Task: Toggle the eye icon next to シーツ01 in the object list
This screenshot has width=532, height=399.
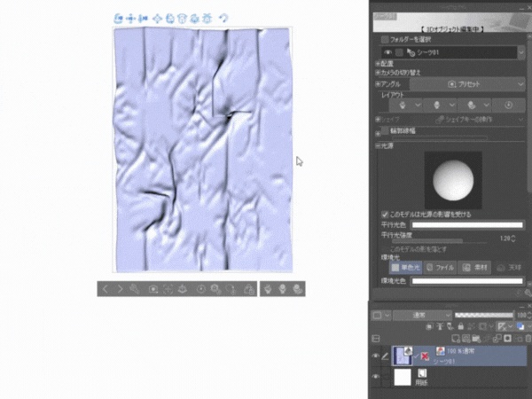Action: (x=387, y=52)
